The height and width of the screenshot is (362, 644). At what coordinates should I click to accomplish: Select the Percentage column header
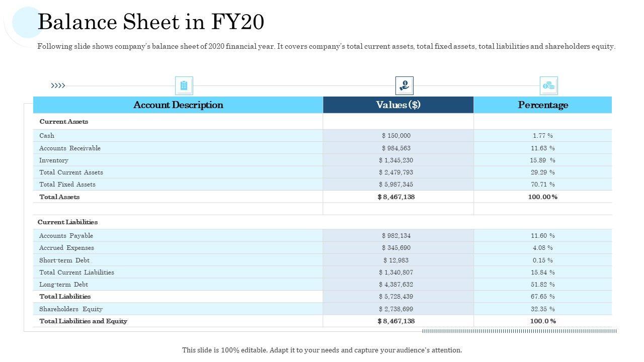point(543,105)
